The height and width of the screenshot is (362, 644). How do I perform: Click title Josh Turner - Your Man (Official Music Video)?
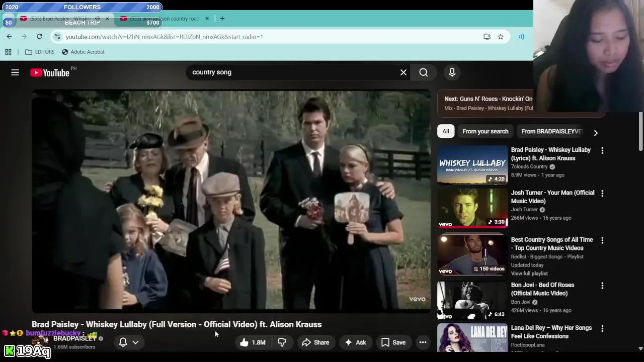pyautogui.click(x=552, y=197)
